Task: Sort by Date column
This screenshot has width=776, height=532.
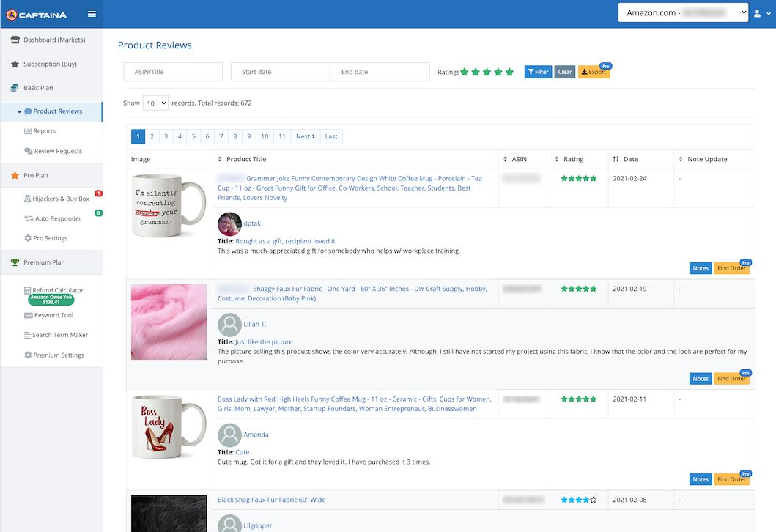Action: [626, 159]
